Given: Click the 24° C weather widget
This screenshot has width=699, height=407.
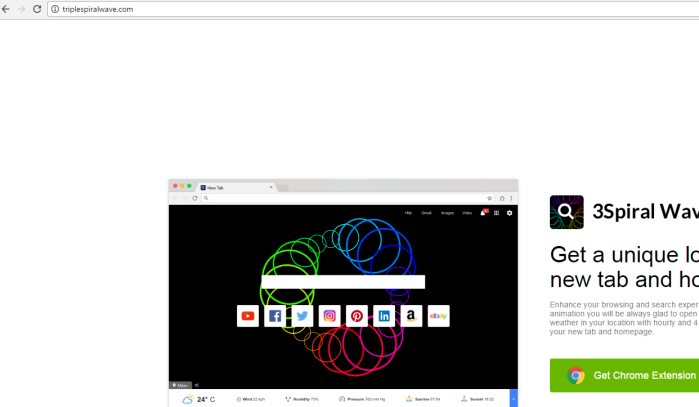Looking at the screenshot, I should coord(199,399).
